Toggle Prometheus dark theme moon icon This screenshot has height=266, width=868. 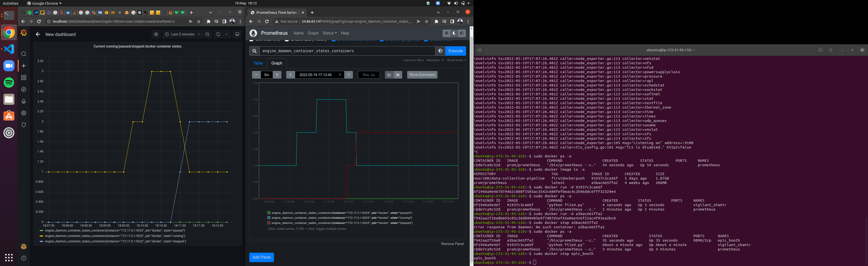click(454, 33)
